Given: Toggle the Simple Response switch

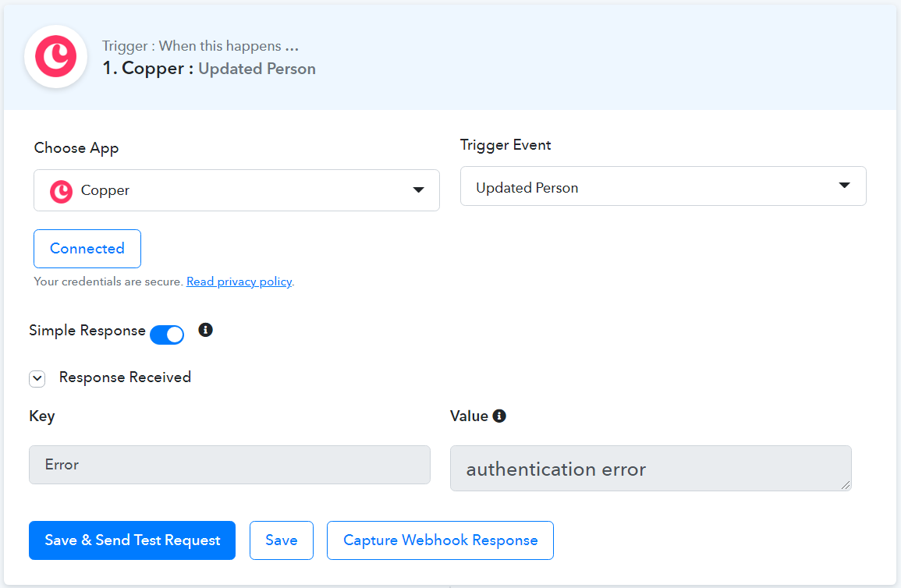Looking at the screenshot, I should click(167, 335).
